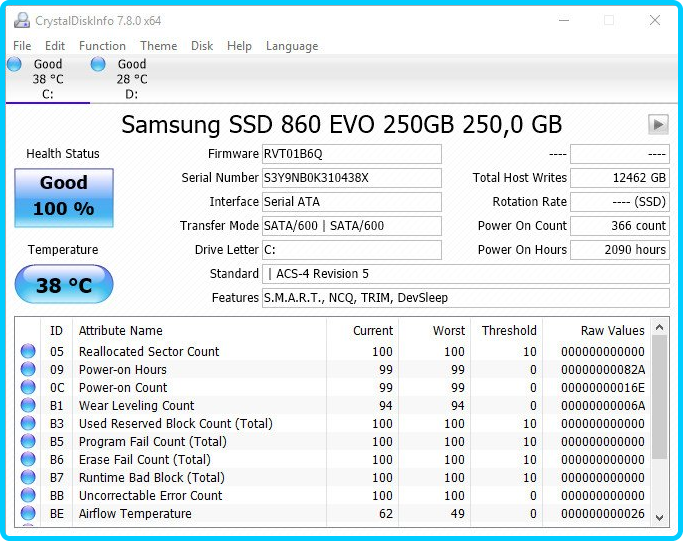Open the Disk menu
The width and height of the screenshot is (683, 541).
(x=202, y=46)
